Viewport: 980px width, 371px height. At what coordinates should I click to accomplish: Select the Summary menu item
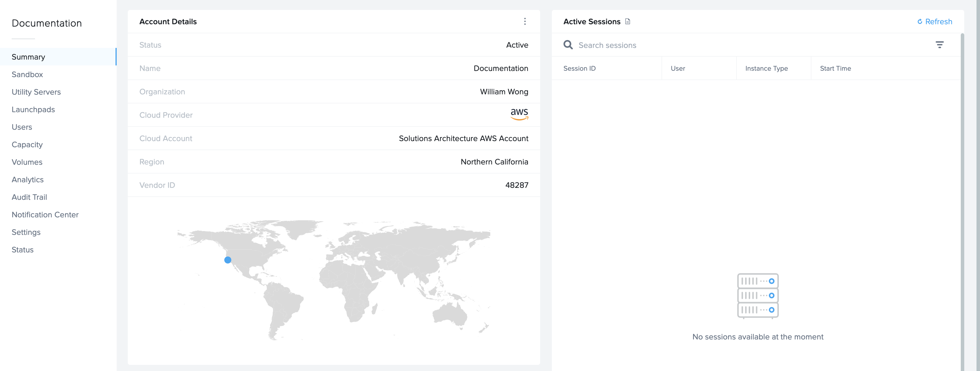pyautogui.click(x=28, y=56)
